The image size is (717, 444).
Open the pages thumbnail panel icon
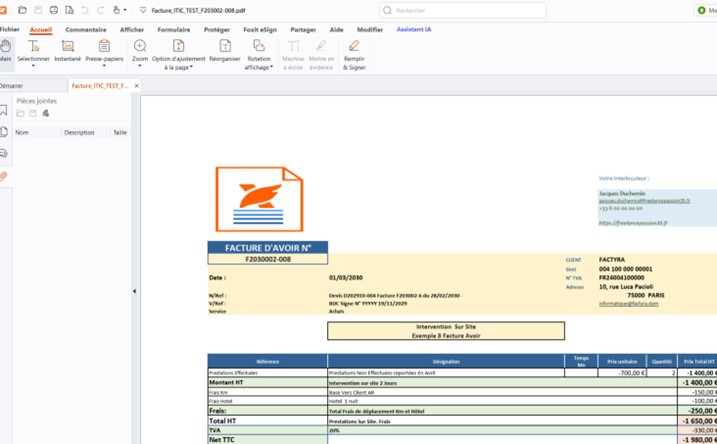tap(4, 132)
